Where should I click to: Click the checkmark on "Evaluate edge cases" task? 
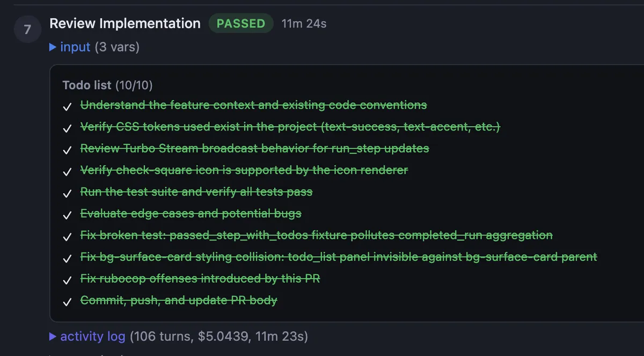coord(67,215)
